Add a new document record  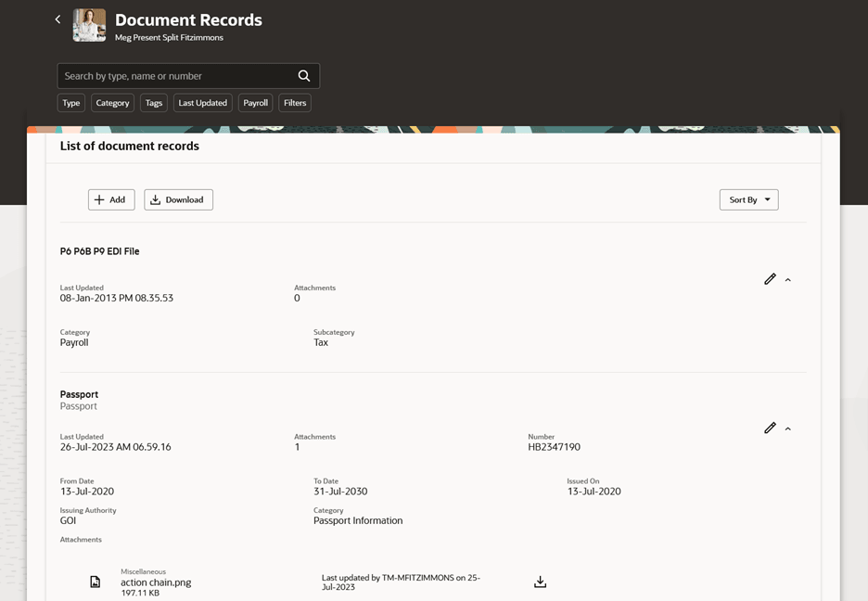tap(111, 199)
